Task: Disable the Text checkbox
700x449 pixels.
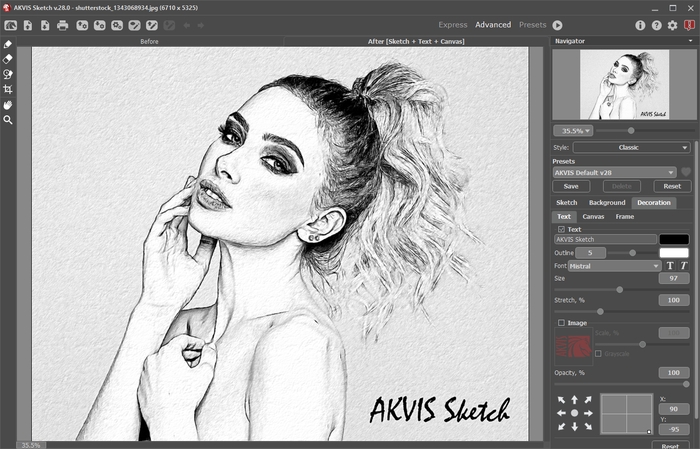Action: (x=561, y=229)
